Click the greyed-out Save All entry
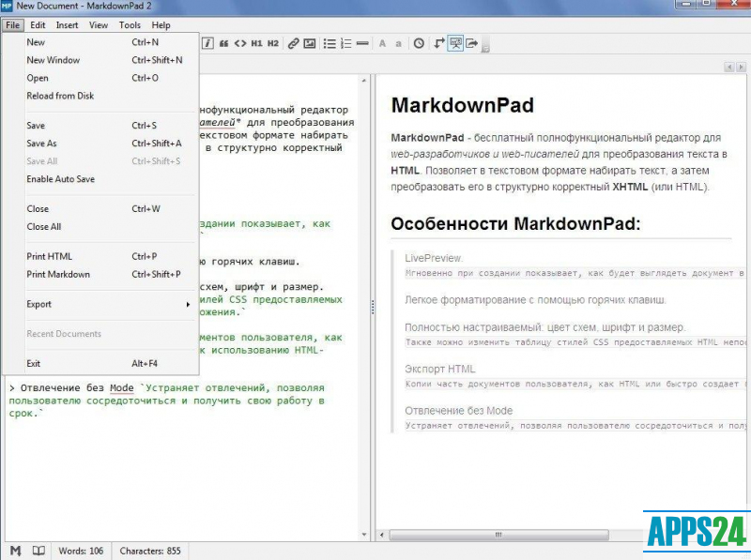This screenshot has height=560, width=751. point(100,160)
